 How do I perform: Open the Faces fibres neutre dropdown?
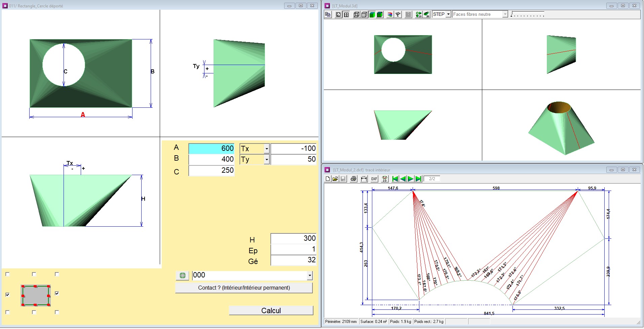pyautogui.click(x=505, y=14)
